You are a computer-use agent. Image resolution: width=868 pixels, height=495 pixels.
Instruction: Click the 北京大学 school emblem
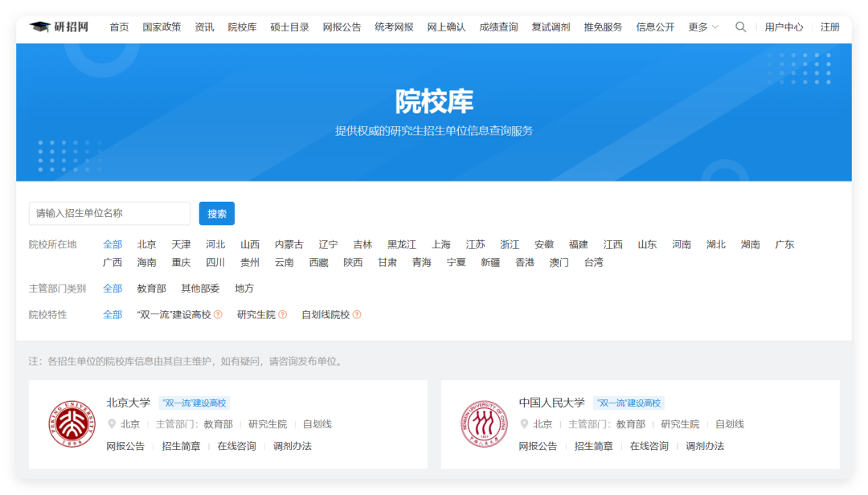click(x=72, y=423)
